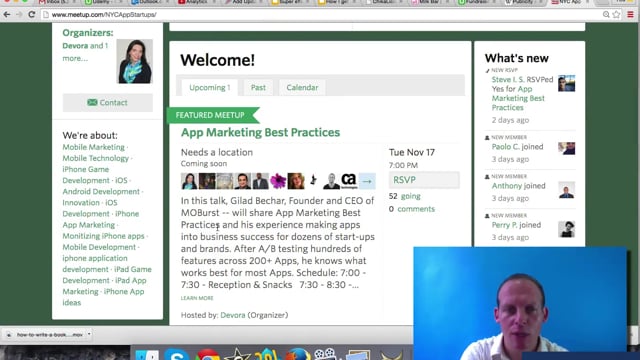The height and width of the screenshot is (360, 640).
Task: Open Chrome hamburger menu
Action: tap(631, 15)
